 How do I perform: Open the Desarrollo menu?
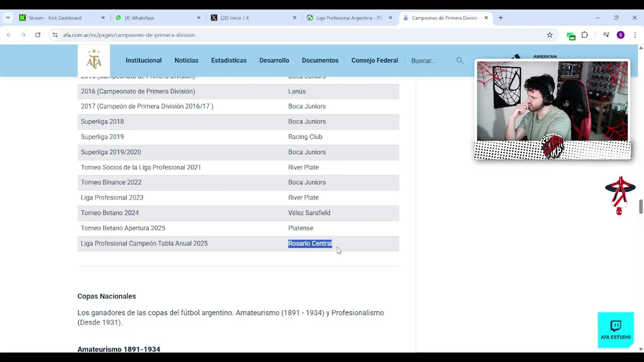[x=274, y=60]
